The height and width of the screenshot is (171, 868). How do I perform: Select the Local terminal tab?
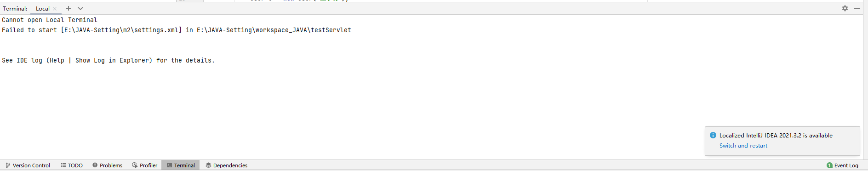click(43, 9)
